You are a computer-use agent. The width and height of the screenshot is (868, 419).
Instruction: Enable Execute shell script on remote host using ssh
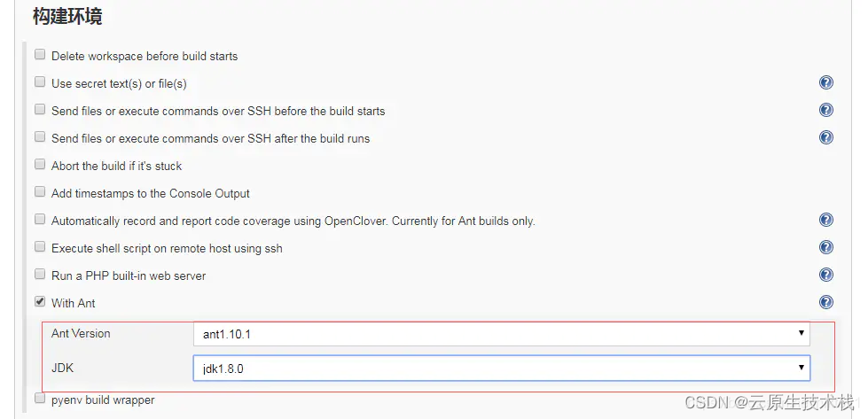[x=40, y=247]
